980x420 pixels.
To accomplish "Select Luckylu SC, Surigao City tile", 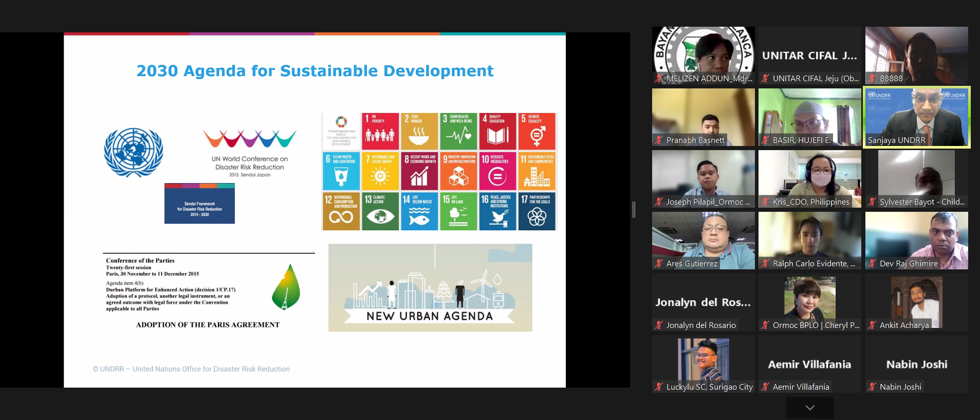I will pyautogui.click(x=704, y=364).
